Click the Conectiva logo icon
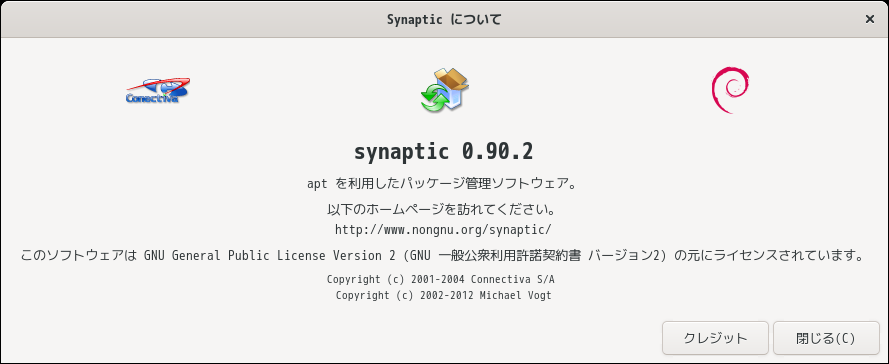This screenshot has height=364, width=889. [158, 91]
